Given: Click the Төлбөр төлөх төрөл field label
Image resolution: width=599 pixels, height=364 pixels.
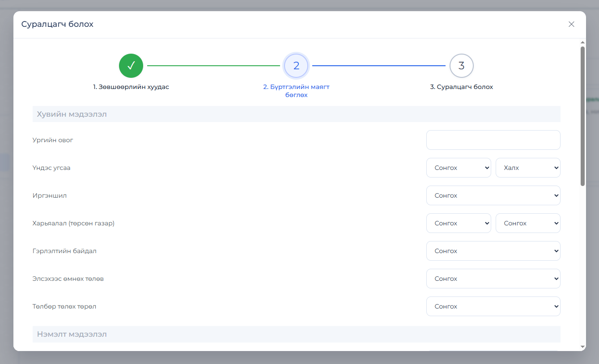Looking at the screenshot, I should (x=64, y=306).
